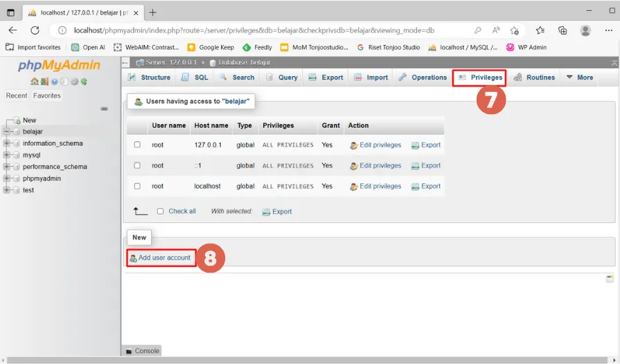Edit privileges for root at ::1

tap(375, 165)
